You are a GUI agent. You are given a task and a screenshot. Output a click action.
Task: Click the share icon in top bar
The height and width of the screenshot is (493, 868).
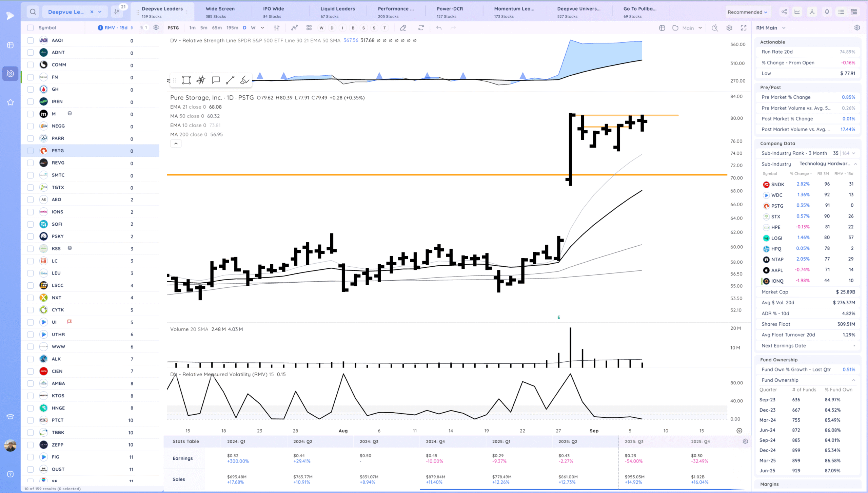784,12
